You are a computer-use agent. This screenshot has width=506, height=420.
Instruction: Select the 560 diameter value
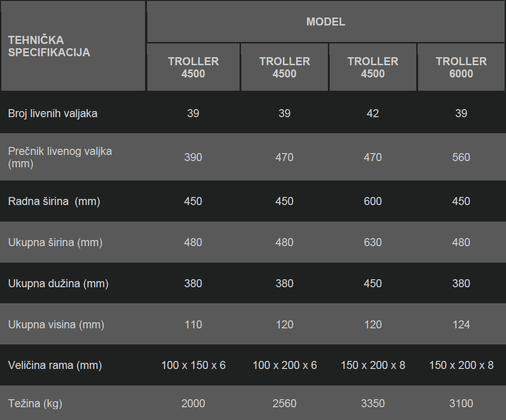click(461, 157)
